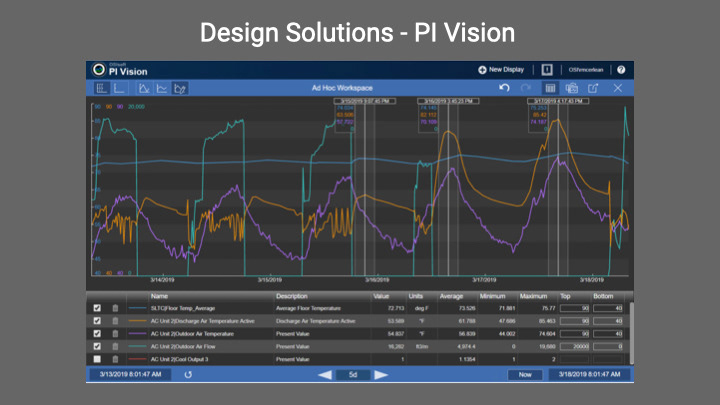Edit the Top value for Floor Temp_Average

click(574, 308)
